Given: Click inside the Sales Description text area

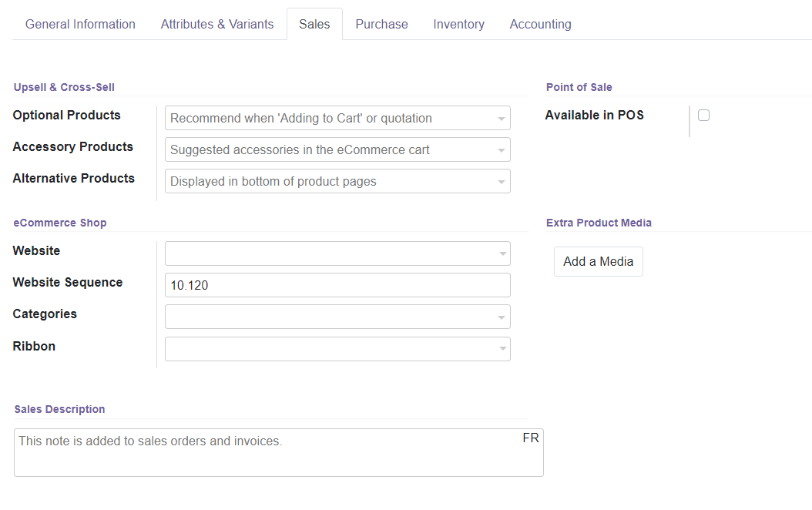Looking at the screenshot, I should point(277,451).
